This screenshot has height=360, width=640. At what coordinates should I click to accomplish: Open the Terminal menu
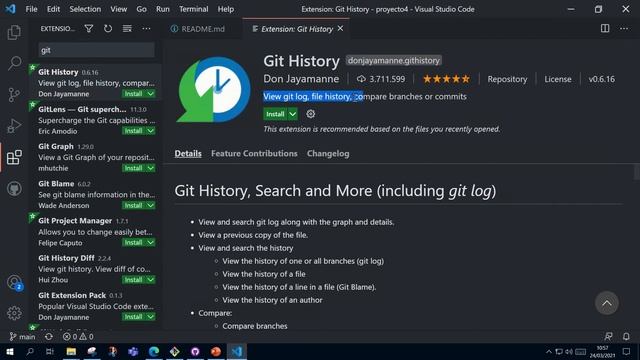[193, 9]
